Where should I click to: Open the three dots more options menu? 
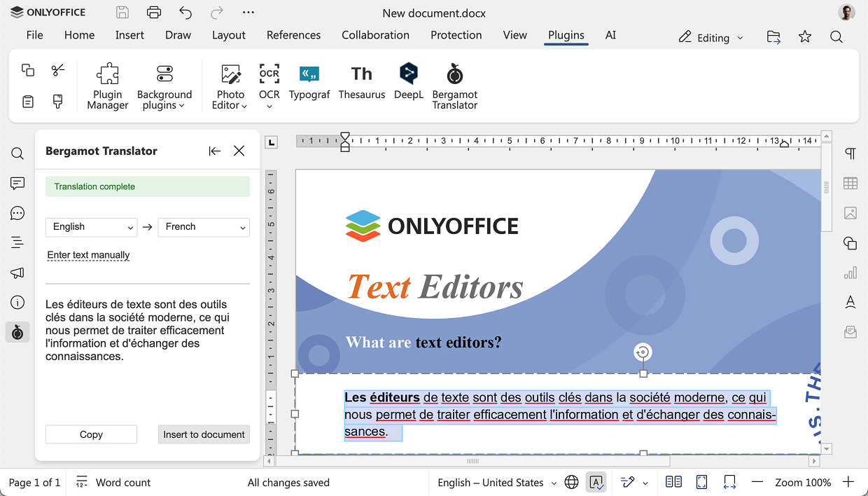tap(248, 13)
